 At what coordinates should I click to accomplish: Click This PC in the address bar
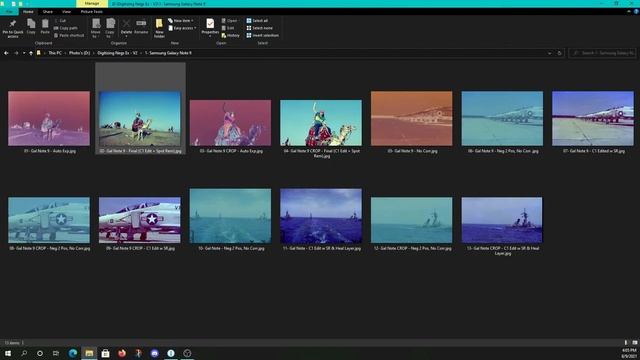55,53
